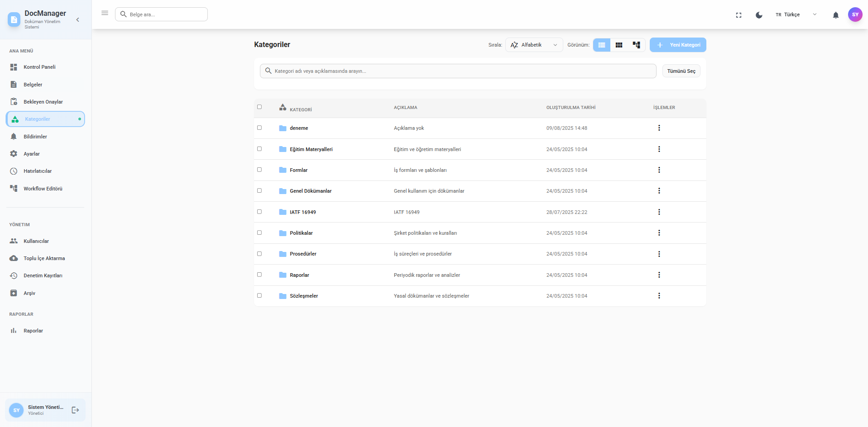The width and height of the screenshot is (868, 427).
Task: Click the Yeni Kategori button
Action: [x=677, y=45]
